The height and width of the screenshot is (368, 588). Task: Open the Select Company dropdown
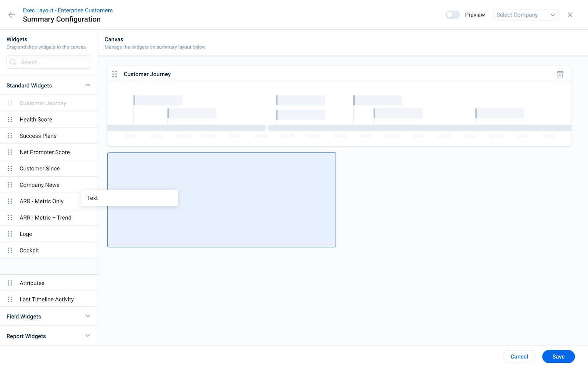[x=526, y=15]
